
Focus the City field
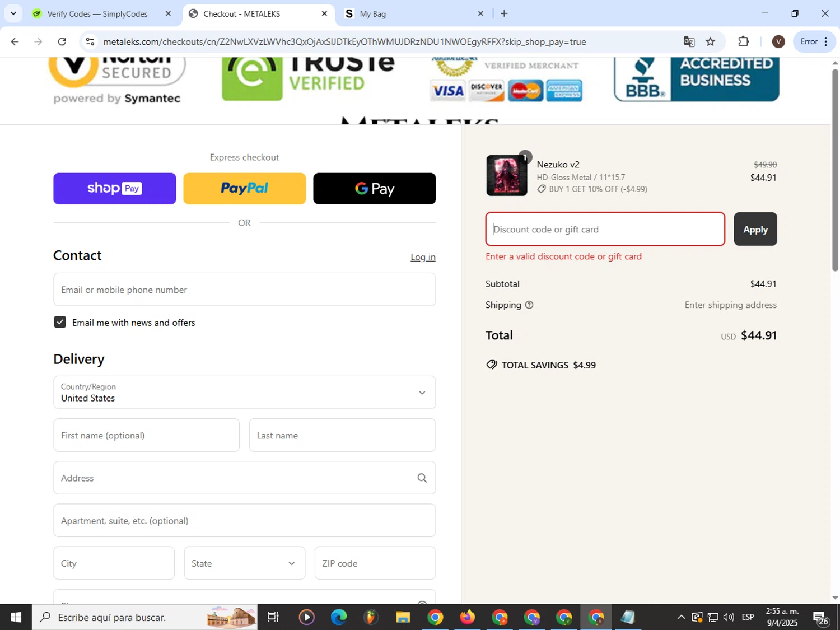[x=114, y=563]
